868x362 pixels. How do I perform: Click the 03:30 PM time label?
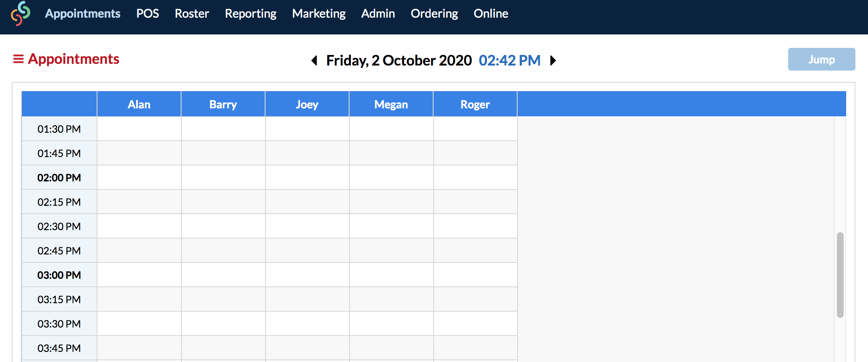(x=59, y=324)
